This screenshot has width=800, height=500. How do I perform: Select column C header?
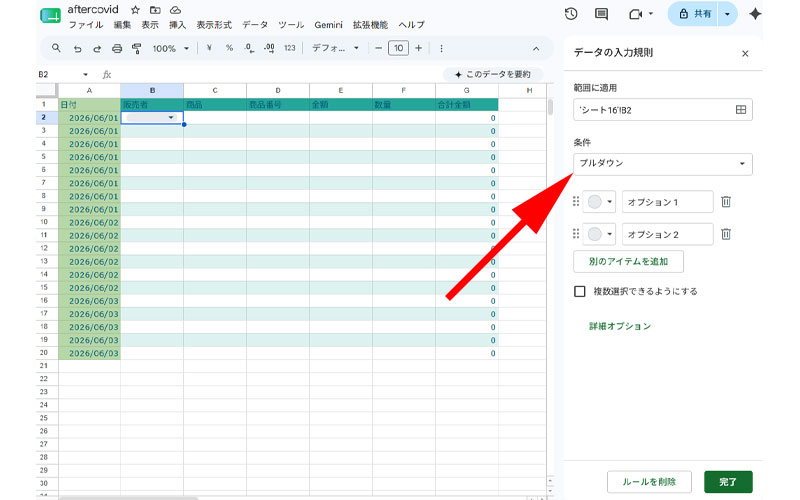point(215,90)
